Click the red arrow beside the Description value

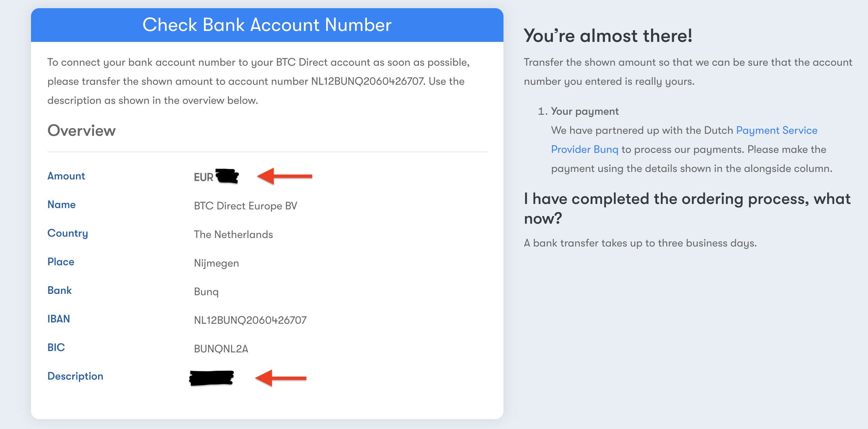pos(281,378)
